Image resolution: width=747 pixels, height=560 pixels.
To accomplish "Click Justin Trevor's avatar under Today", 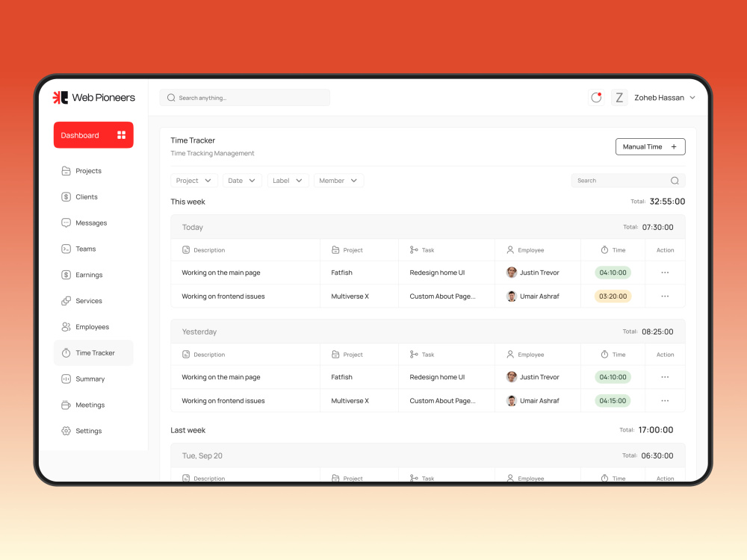I will (x=512, y=273).
